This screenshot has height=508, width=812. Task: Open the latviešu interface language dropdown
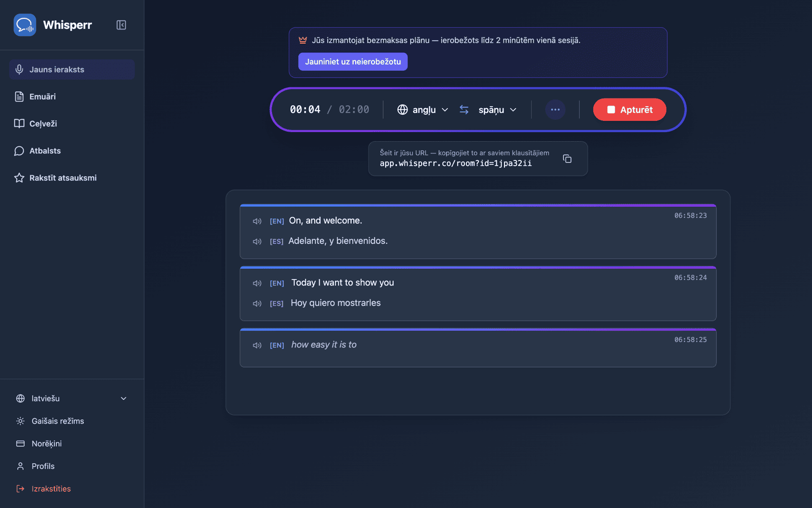[x=72, y=398]
